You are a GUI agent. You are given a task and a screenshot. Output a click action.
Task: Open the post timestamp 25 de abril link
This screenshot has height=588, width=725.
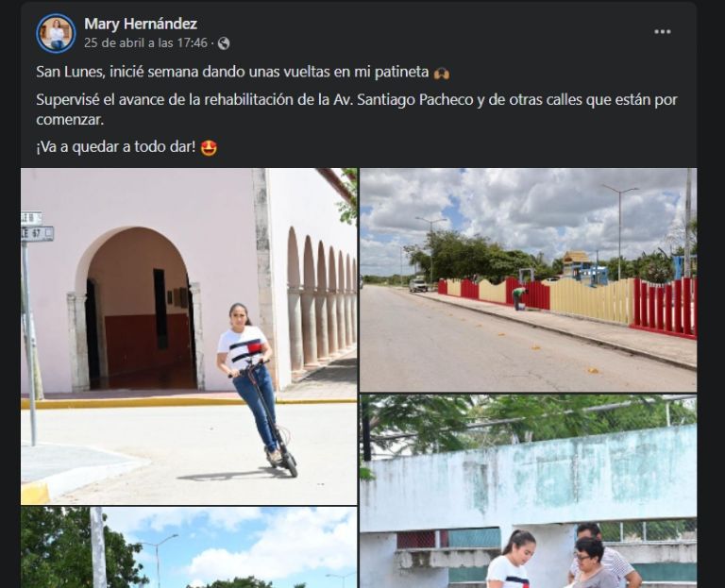pyautogui.click(x=145, y=43)
